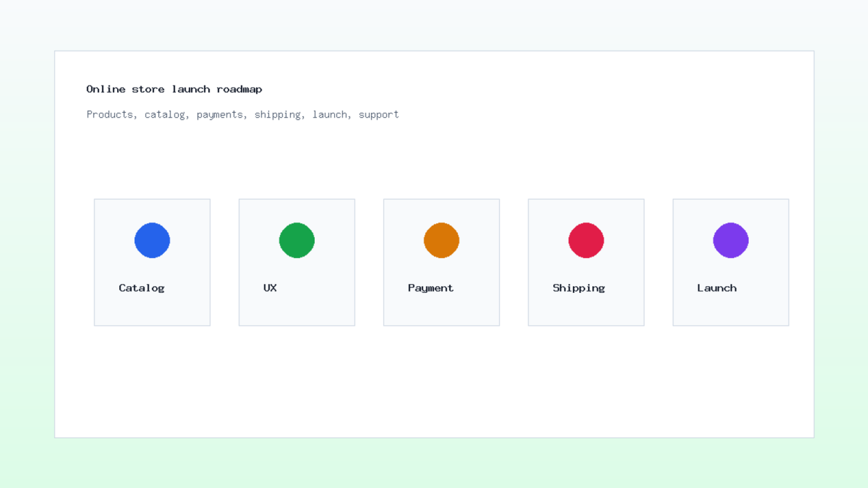Click the purple Launch circle icon

[731, 240]
